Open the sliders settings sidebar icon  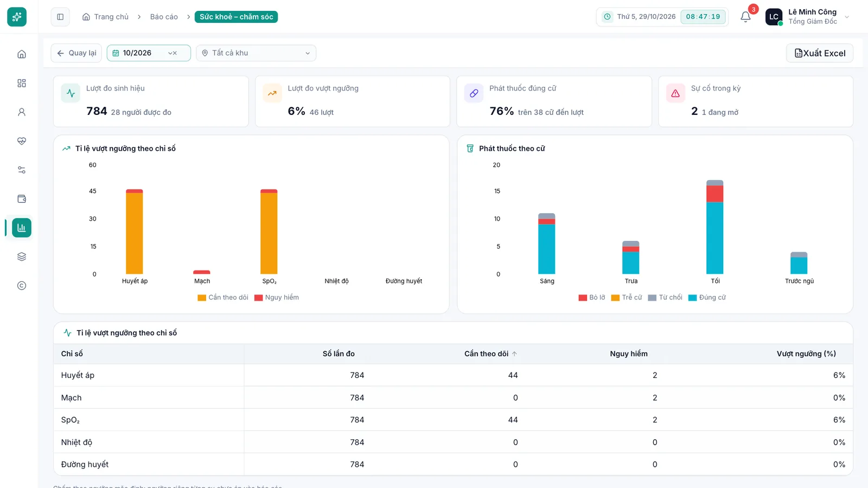(22, 170)
